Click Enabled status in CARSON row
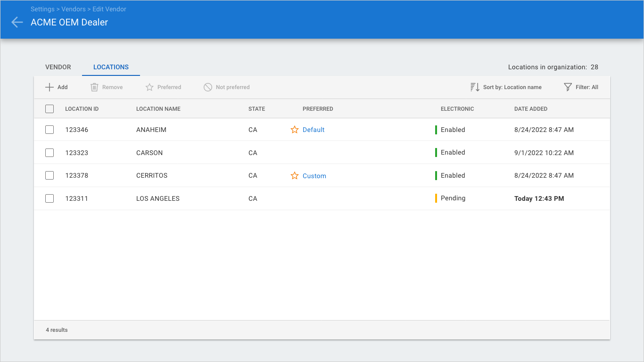 click(x=453, y=152)
